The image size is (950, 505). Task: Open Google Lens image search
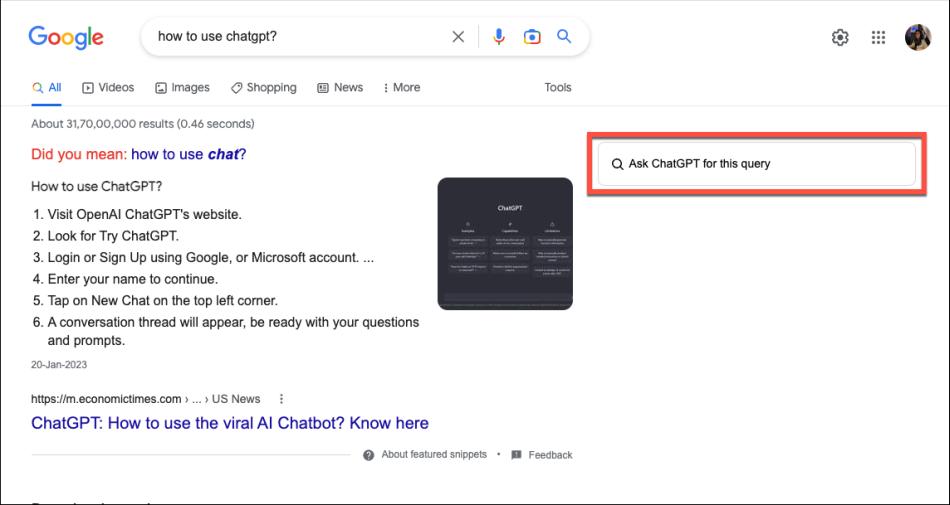[532, 37]
